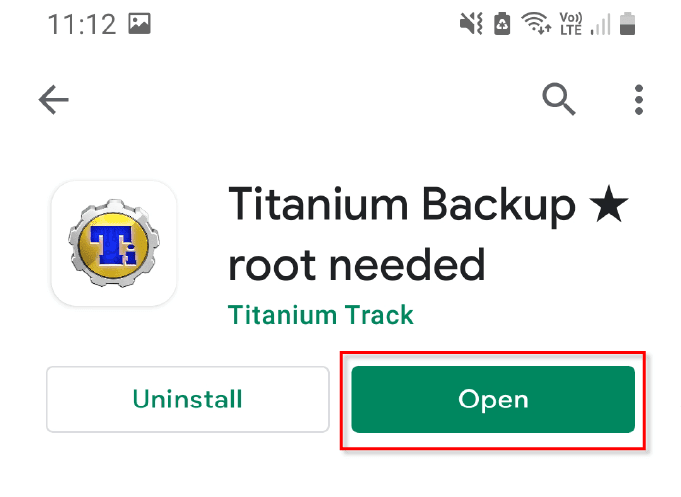This screenshot has height=497, width=681.
Task: Tap the Titanium Backup gear app icon
Action: coord(114,243)
